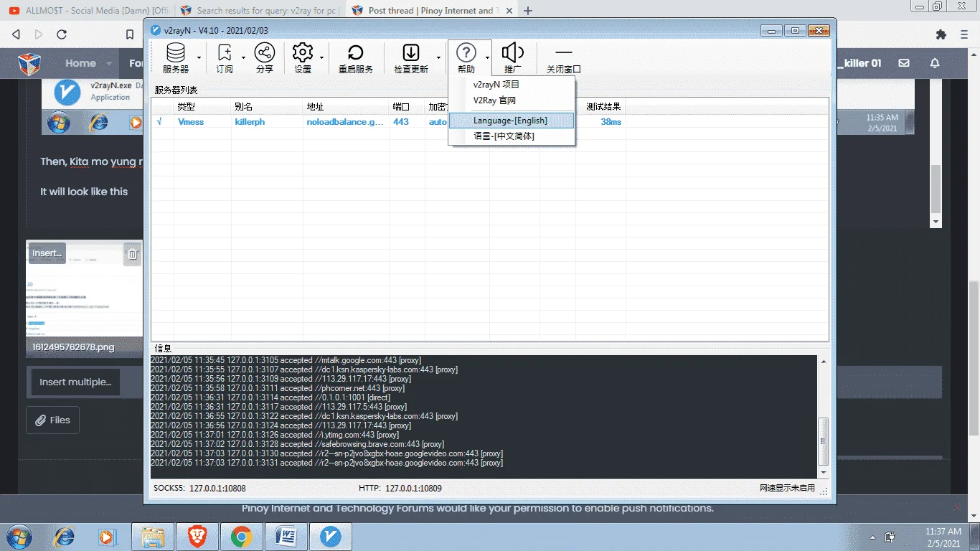
Task: Click the 地址 column header
Action: pyautogui.click(x=347, y=107)
